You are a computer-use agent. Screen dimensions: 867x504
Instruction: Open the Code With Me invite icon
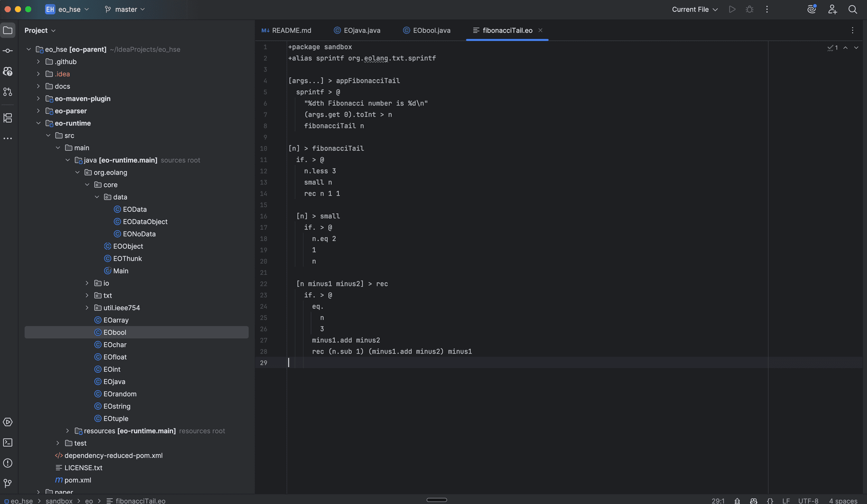point(833,9)
